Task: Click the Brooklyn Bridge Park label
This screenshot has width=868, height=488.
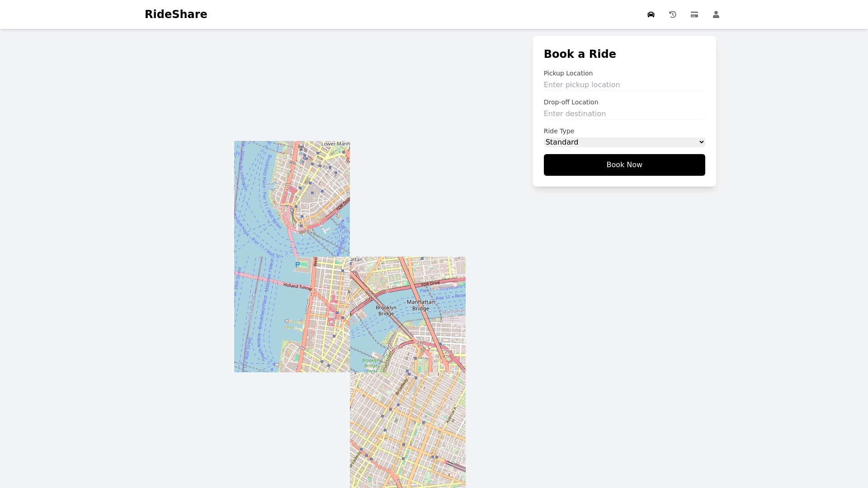Action: click(x=371, y=365)
